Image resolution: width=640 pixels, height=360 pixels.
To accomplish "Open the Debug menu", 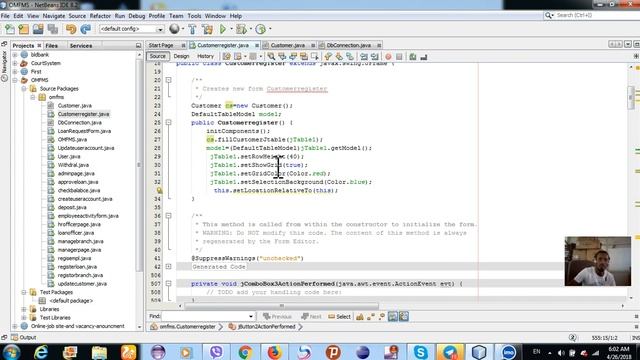I will [x=137, y=16].
